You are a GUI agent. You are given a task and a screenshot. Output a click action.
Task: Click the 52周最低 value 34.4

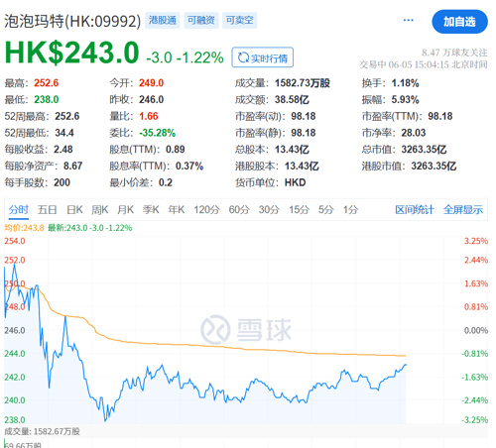[x=64, y=133]
